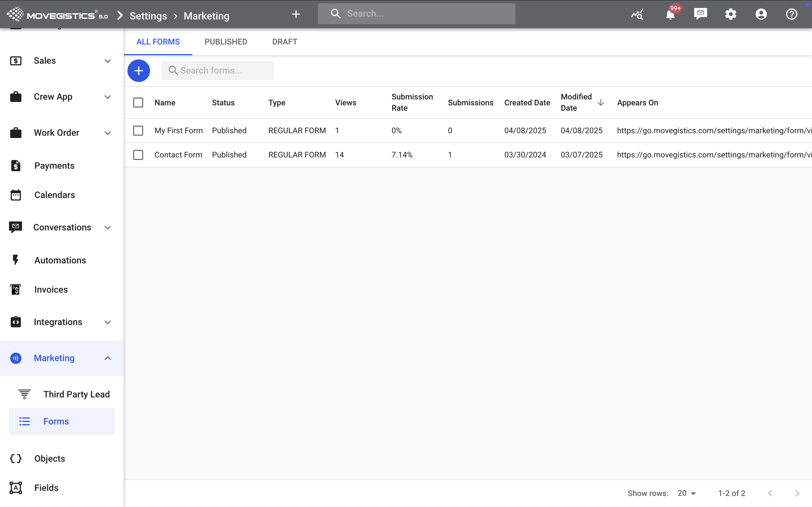Check the Contact Form row checkbox
The height and width of the screenshot is (507, 812).
point(138,155)
